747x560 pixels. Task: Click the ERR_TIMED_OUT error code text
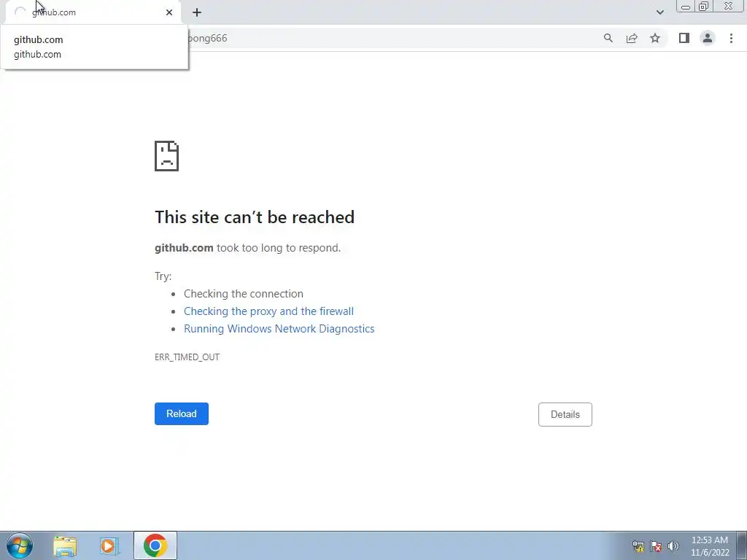(x=187, y=357)
